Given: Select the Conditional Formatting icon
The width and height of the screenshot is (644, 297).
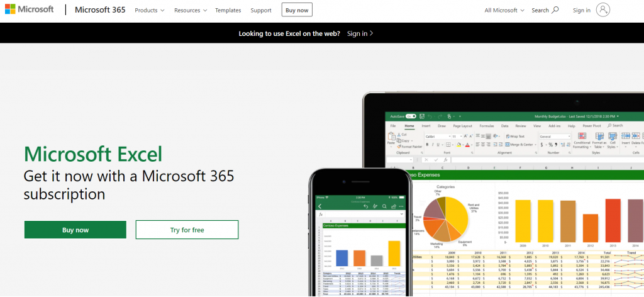Looking at the screenshot, I should [582, 137].
